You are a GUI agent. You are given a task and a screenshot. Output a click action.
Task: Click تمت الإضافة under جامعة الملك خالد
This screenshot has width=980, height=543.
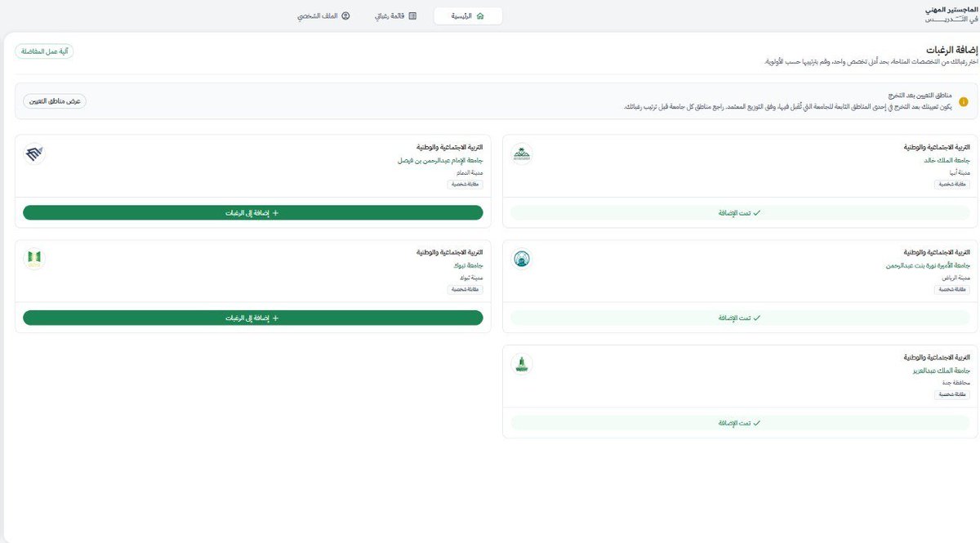pyautogui.click(x=741, y=212)
